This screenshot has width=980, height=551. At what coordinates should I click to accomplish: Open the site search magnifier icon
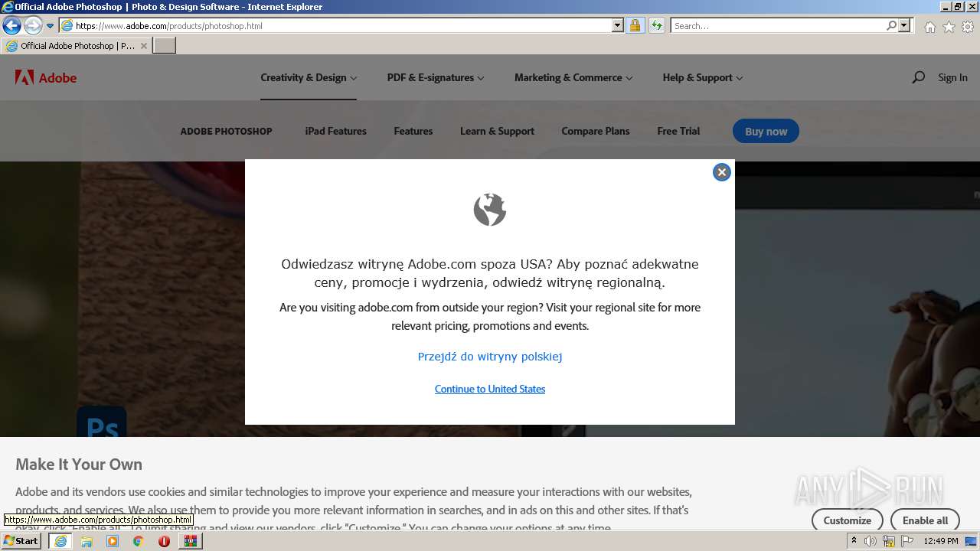point(918,77)
